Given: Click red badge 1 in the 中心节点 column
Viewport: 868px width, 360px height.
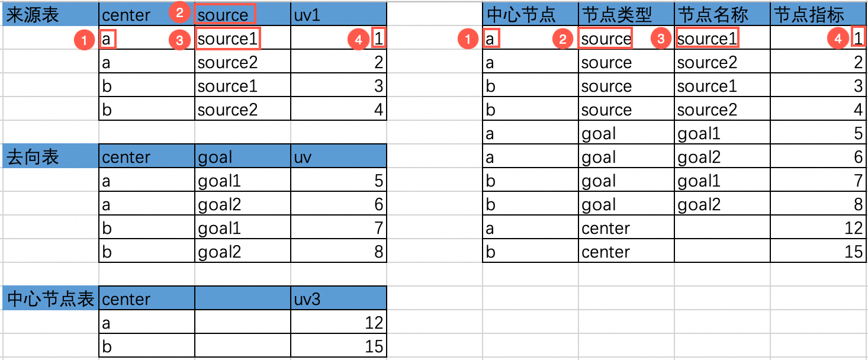Looking at the screenshot, I should 468,40.
